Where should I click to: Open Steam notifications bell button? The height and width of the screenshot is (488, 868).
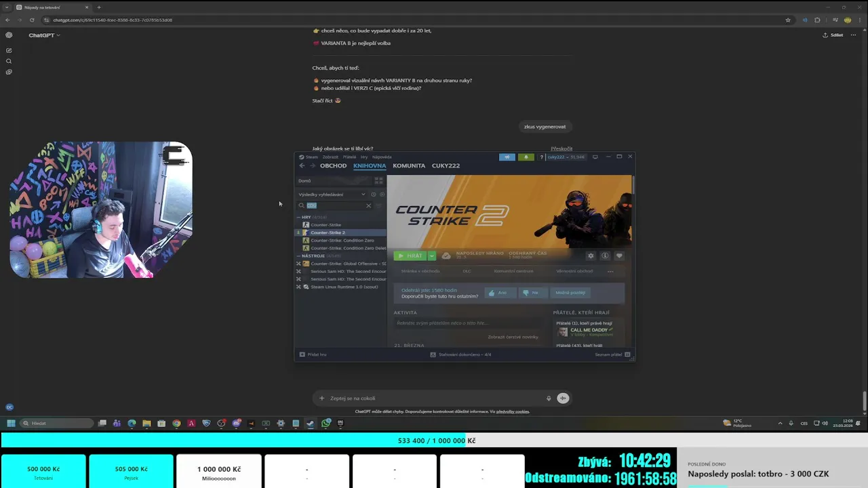tap(526, 157)
